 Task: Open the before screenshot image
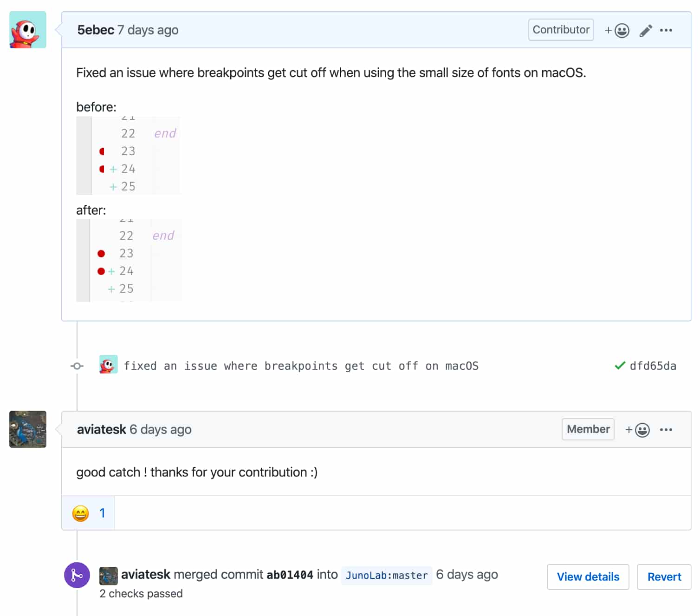128,156
